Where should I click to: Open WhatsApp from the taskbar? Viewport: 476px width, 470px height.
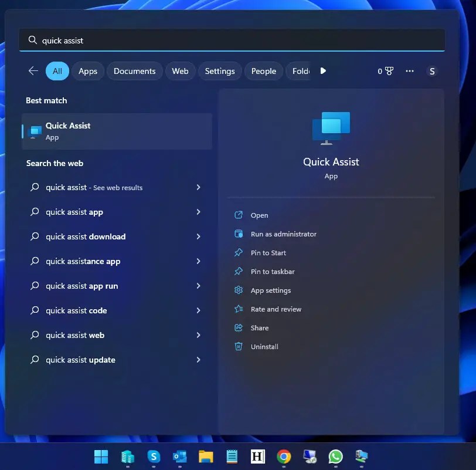[335, 457]
